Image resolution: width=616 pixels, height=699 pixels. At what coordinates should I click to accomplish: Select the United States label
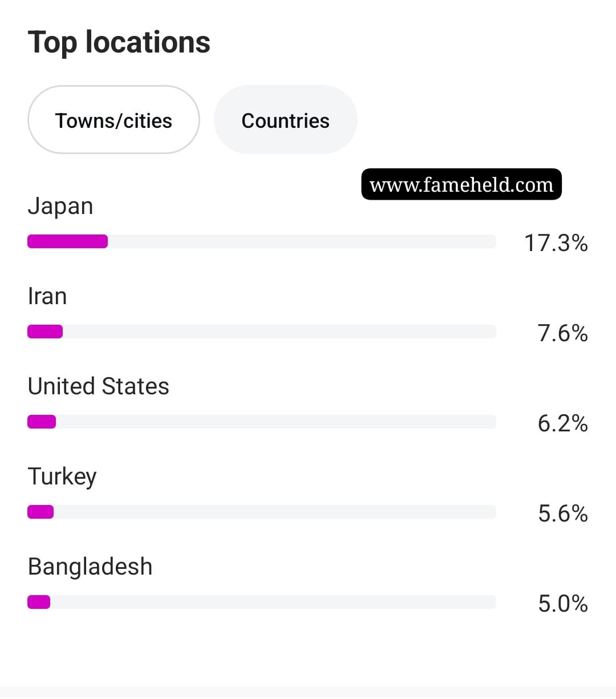[x=98, y=386]
